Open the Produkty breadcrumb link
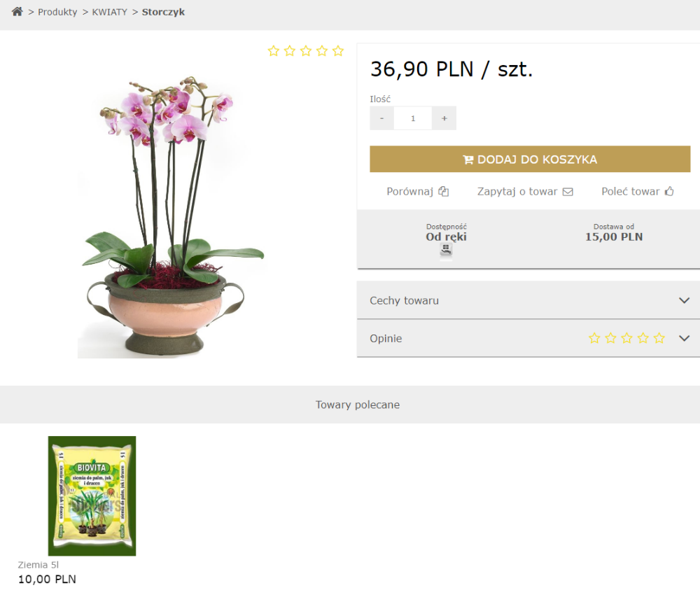This screenshot has width=700, height=604. coord(57,12)
